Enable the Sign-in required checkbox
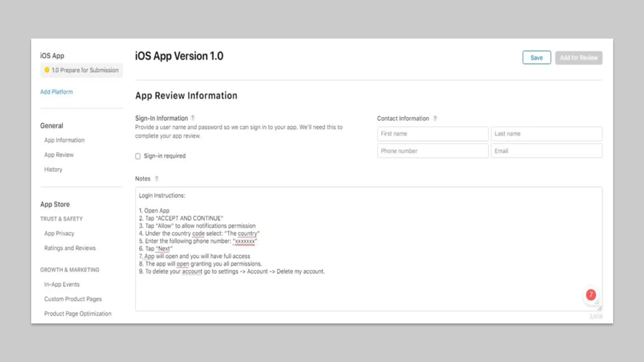 pos(138,156)
